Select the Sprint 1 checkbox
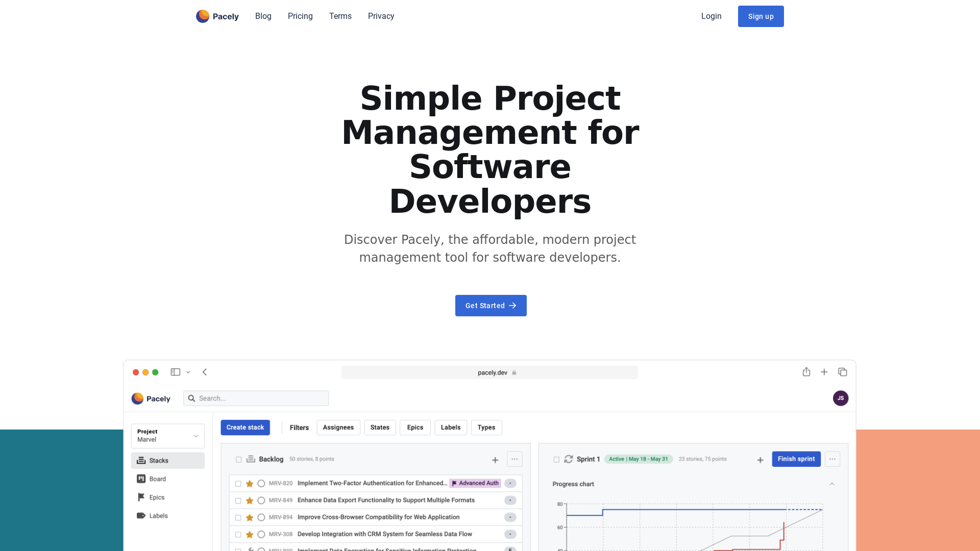 [x=556, y=459]
